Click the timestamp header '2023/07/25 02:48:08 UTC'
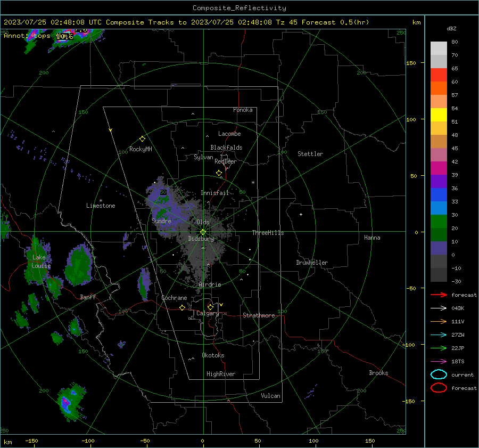 [x=53, y=22]
